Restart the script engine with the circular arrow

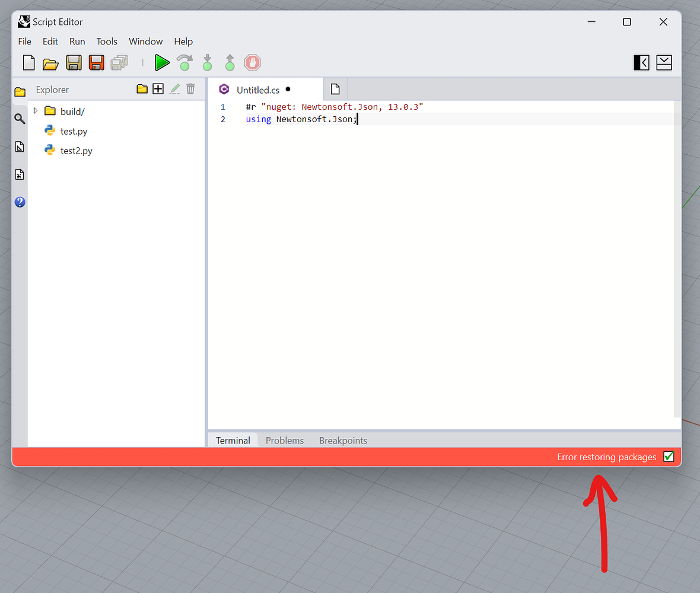click(184, 62)
